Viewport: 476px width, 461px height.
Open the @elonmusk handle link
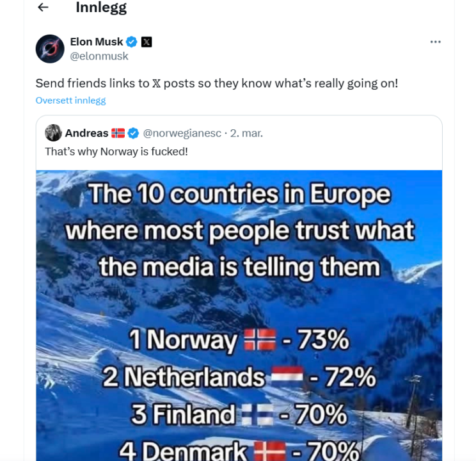click(99, 56)
